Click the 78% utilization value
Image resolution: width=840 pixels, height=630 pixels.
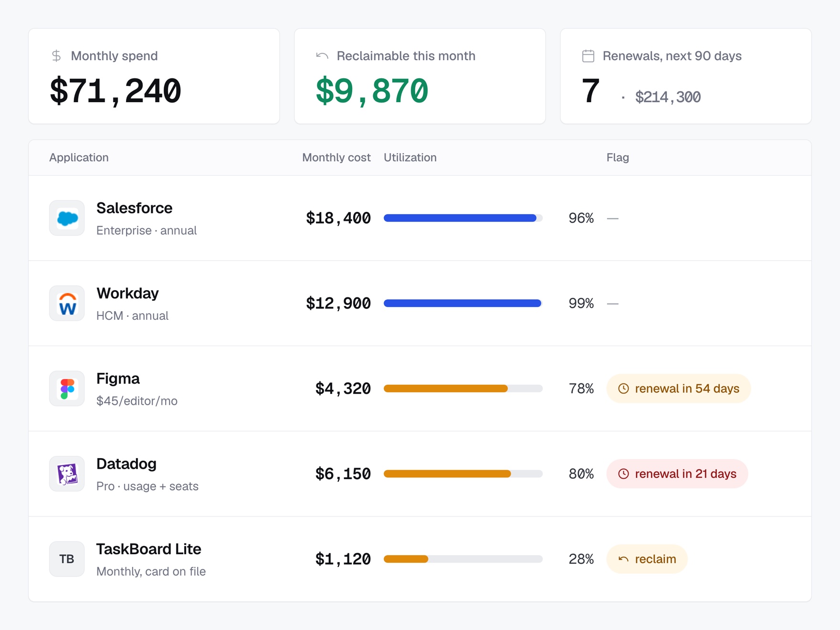pos(581,388)
